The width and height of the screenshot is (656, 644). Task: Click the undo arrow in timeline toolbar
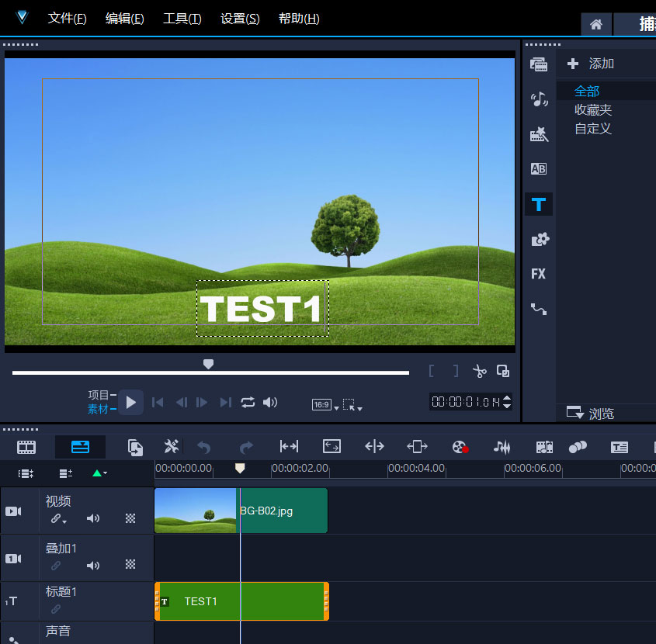[x=204, y=447]
